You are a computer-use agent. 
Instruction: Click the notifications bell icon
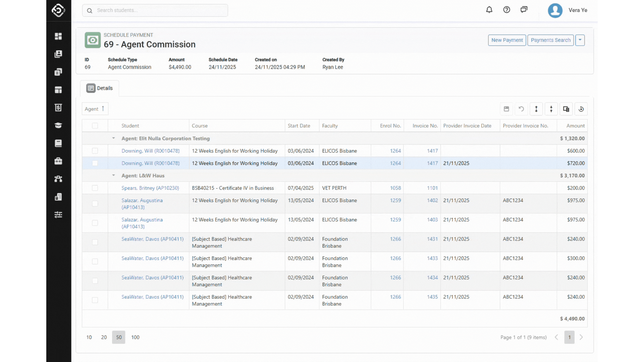point(489,10)
